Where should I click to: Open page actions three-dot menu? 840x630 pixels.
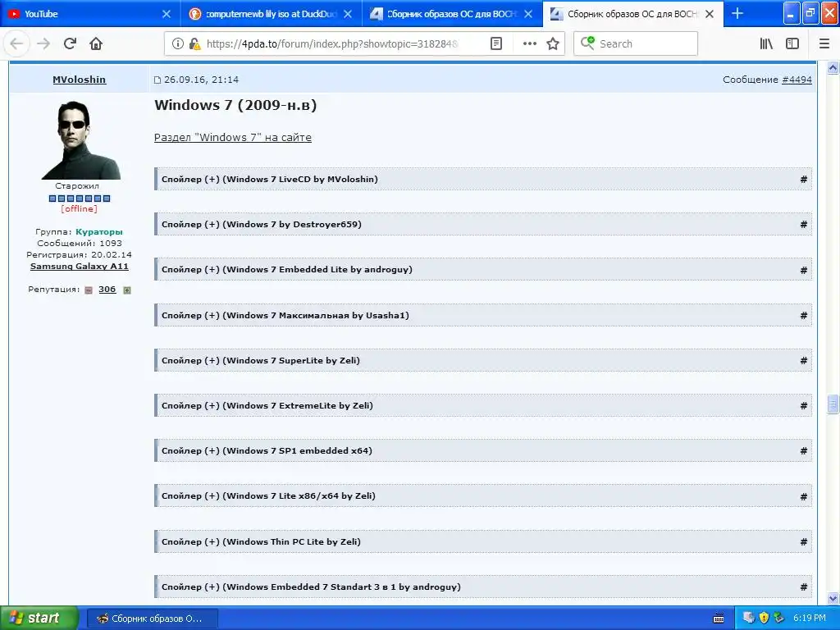pyautogui.click(x=529, y=44)
